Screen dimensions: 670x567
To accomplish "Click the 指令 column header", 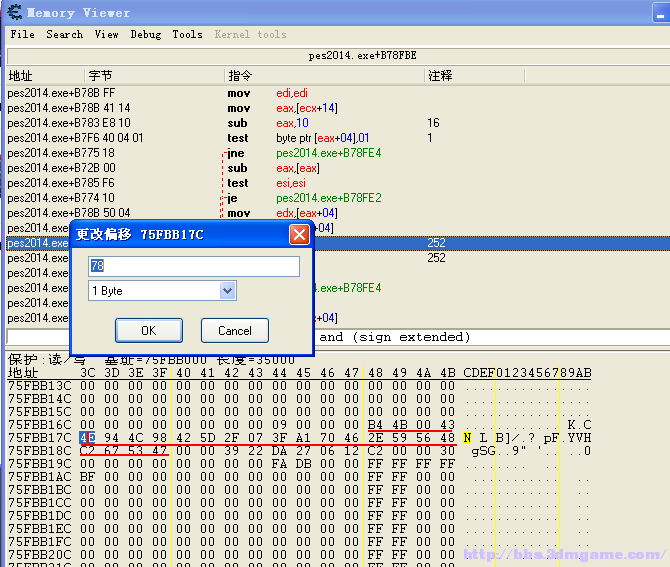I will pos(240,76).
